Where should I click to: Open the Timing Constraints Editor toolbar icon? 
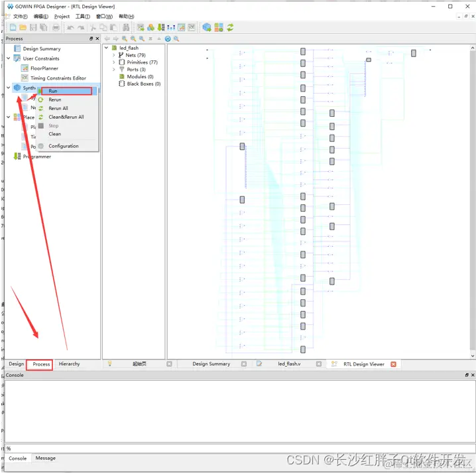192,28
